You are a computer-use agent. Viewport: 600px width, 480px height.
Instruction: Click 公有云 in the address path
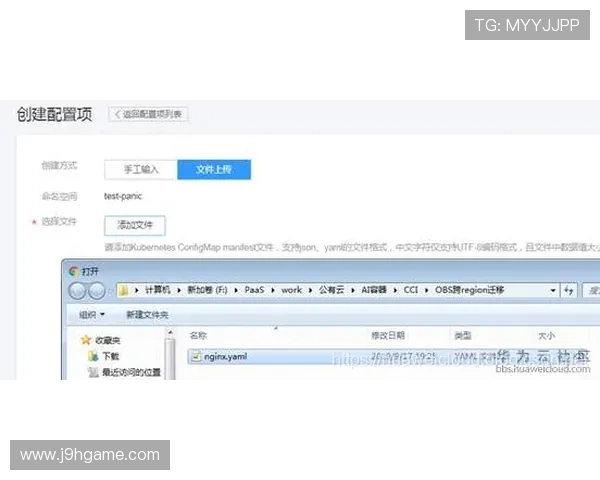click(x=331, y=290)
